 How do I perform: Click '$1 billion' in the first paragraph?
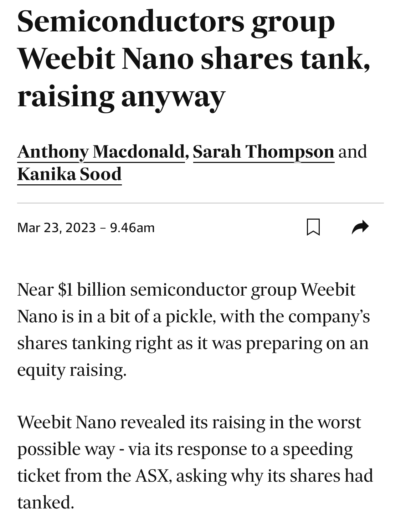[x=92, y=289]
